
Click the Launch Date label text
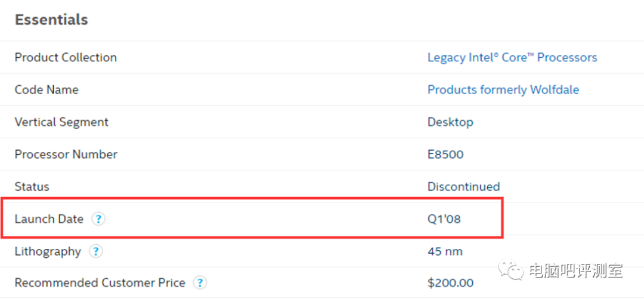49,219
